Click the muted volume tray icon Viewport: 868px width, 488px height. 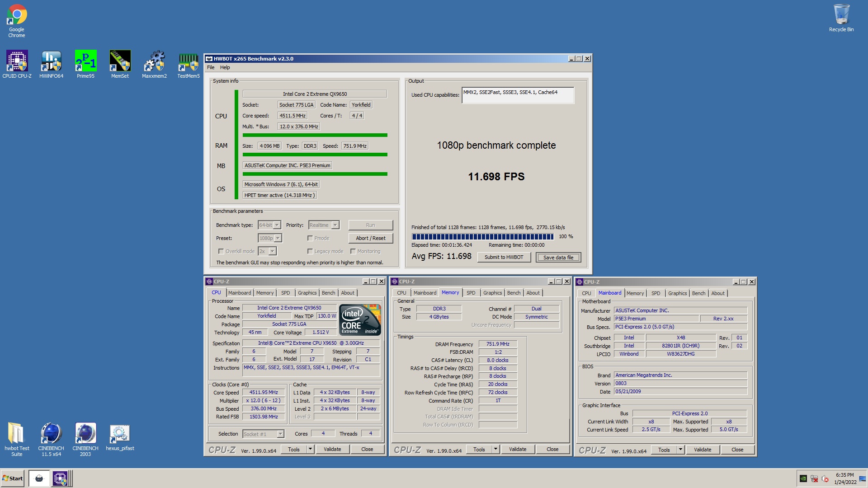[825, 479]
